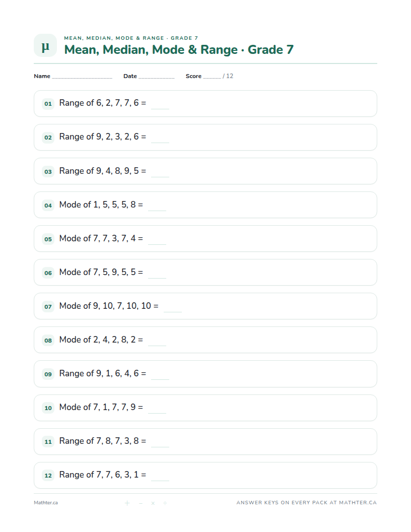This screenshot has width=411, height=532.
Task: Click the large title 'Mean, Median, Mode & Range · Grade 7'
Action: (179, 49)
